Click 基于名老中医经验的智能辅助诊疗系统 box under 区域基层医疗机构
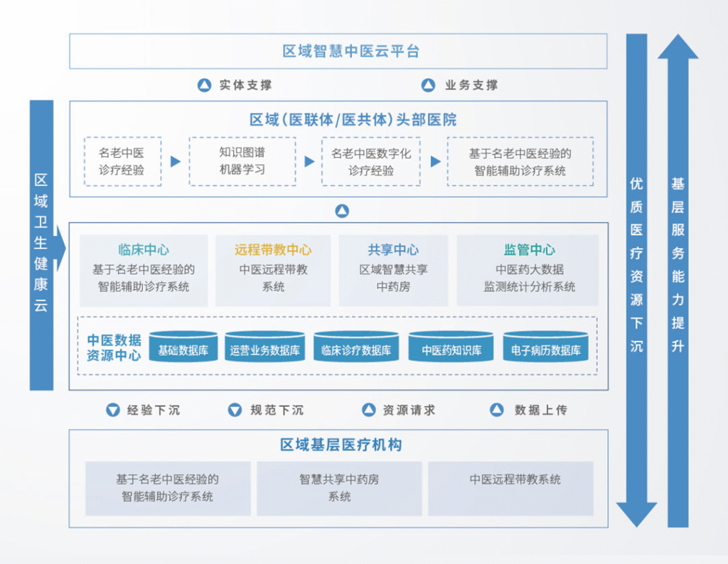The height and width of the screenshot is (564, 728). (168, 489)
